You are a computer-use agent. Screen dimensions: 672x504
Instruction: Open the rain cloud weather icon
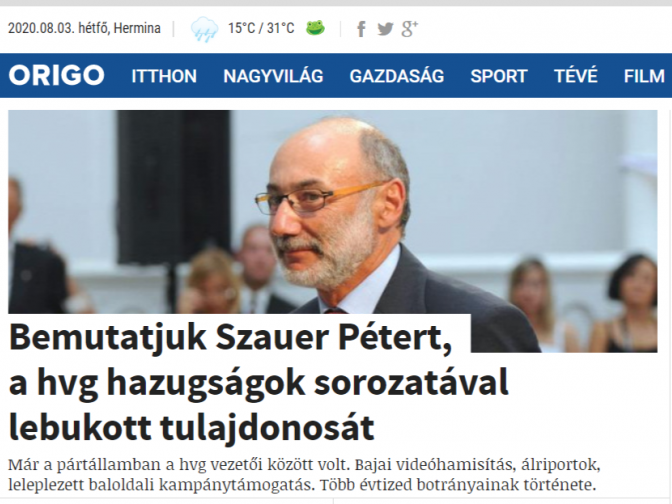(x=204, y=29)
